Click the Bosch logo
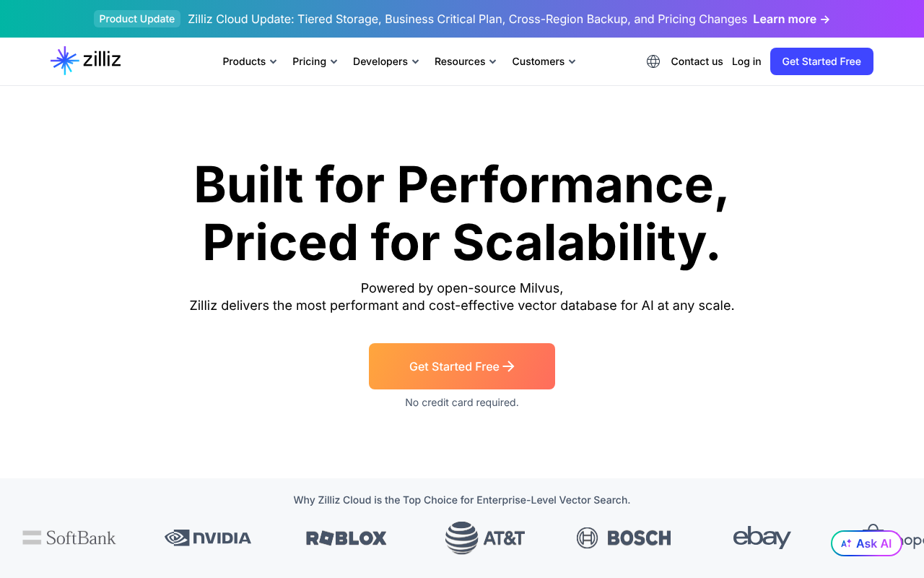The height and width of the screenshot is (578, 924). (624, 538)
